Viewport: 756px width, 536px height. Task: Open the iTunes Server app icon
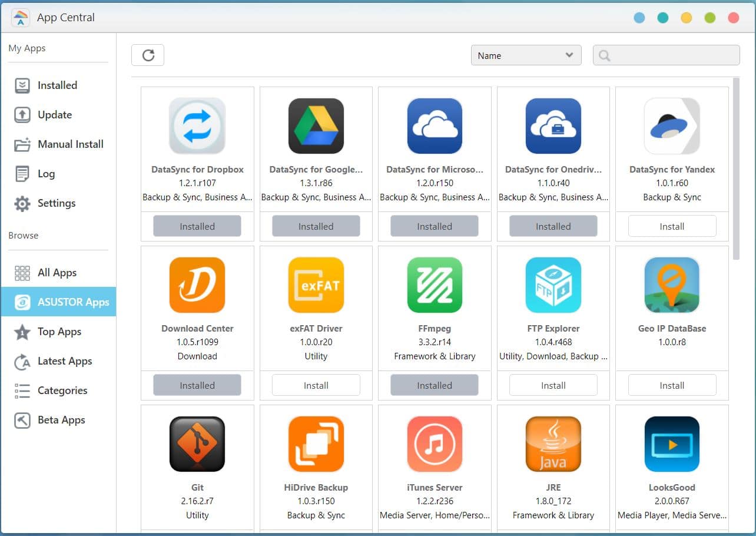tap(435, 444)
